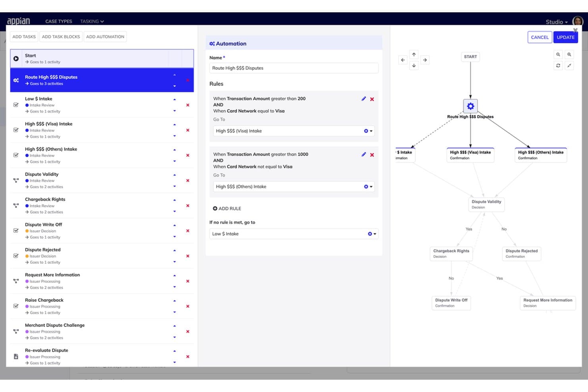This screenshot has height=392, width=588.
Task: Click the Cancel button
Action: 540,37
